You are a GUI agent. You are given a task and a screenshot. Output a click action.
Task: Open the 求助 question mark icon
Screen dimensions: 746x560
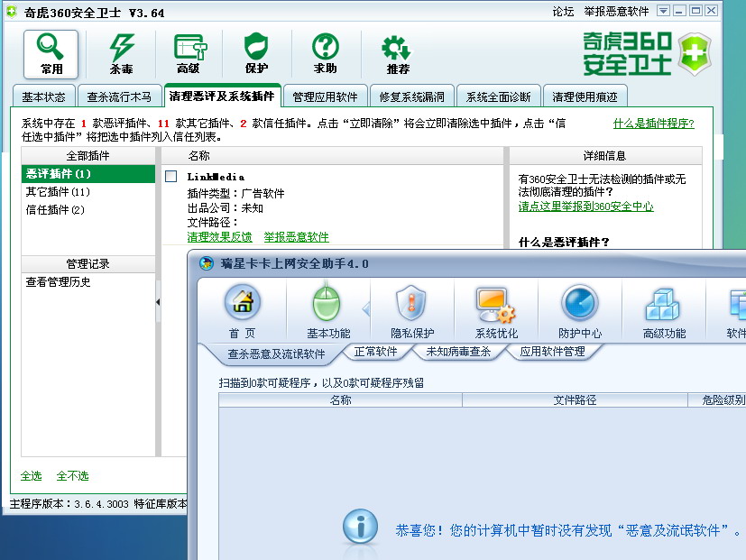pyautogui.click(x=326, y=54)
